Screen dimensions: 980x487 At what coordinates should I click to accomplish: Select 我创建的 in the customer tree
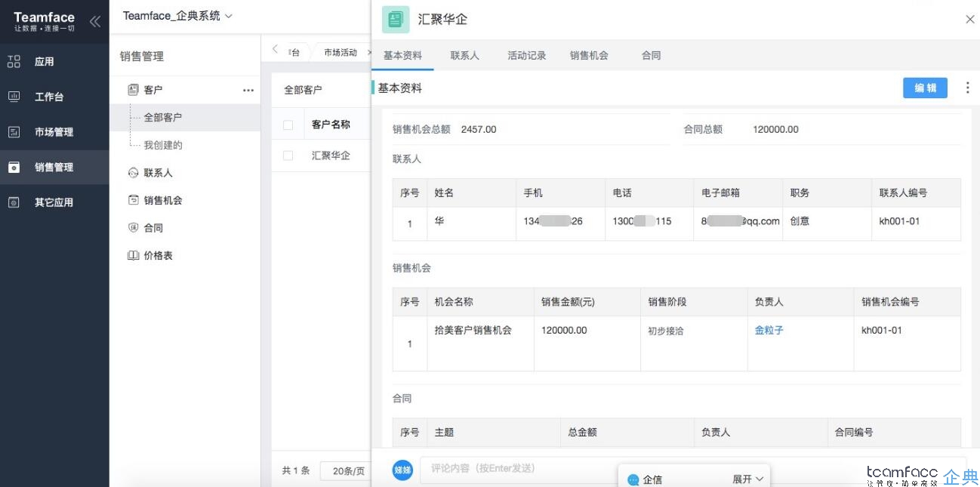[163, 145]
